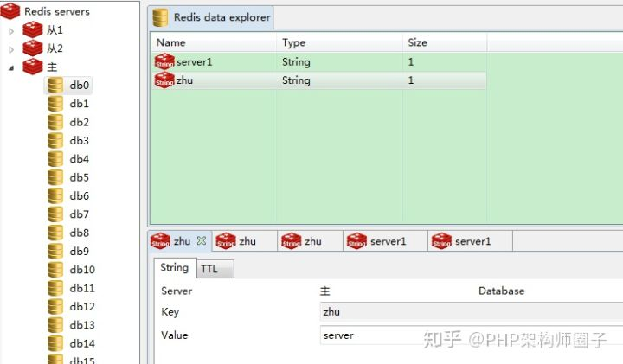Select the db8 database icon
The width and height of the screenshot is (623, 364).
click(x=55, y=233)
